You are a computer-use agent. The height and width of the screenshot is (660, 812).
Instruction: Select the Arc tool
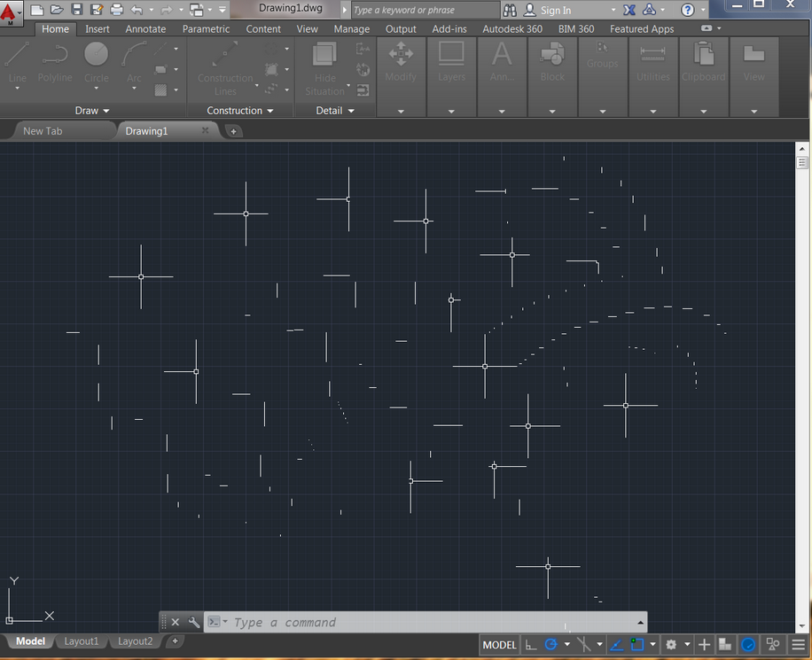point(134,62)
